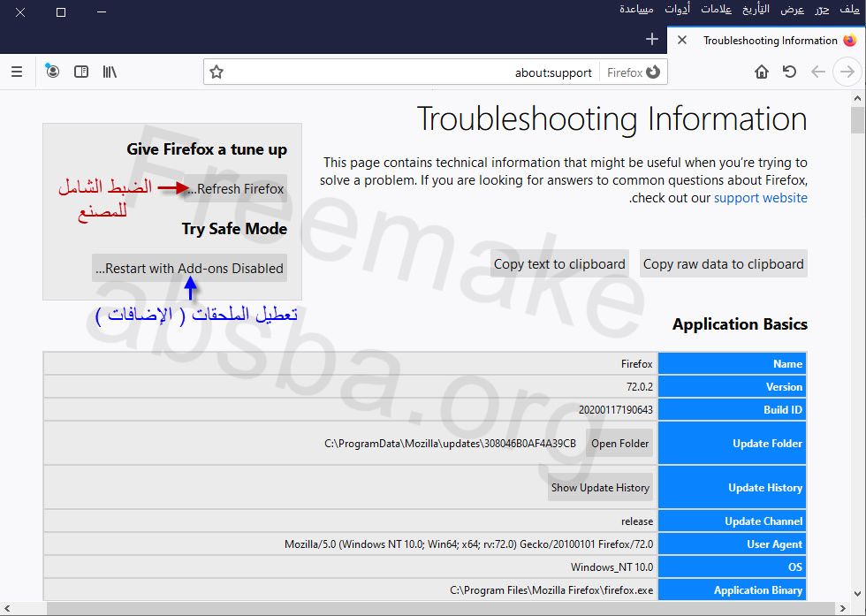
Task: Click the horizontal scroll left arrow
Action: 7,608
